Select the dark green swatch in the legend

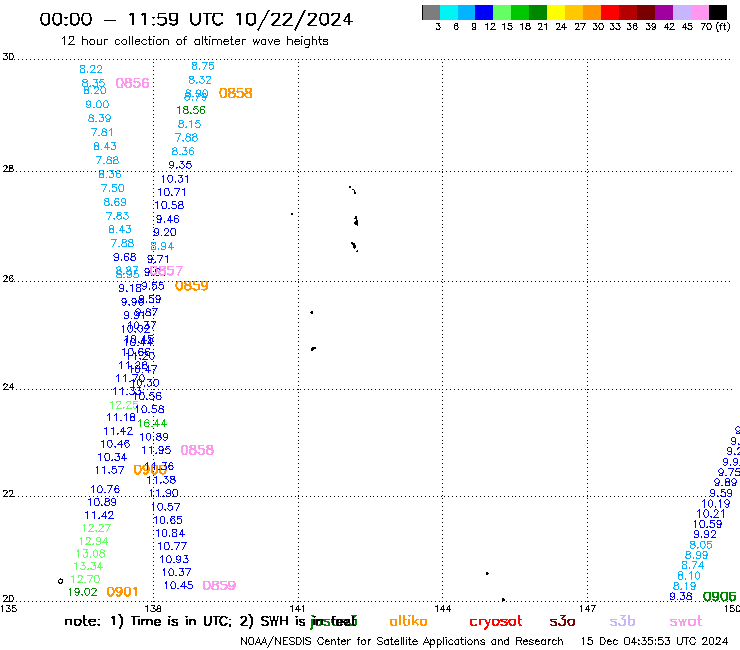coord(538,12)
